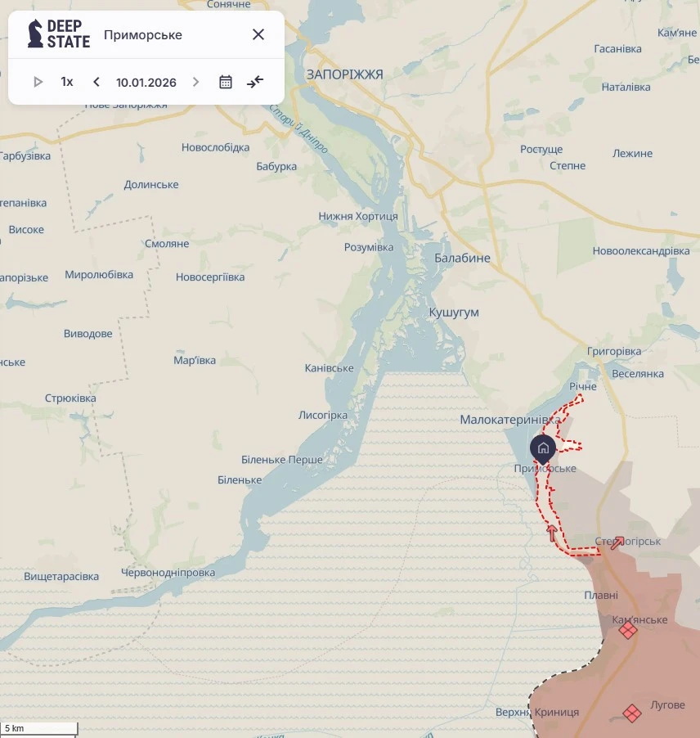Change the 1x playback speed
This screenshot has width=700, height=738.
[67, 82]
